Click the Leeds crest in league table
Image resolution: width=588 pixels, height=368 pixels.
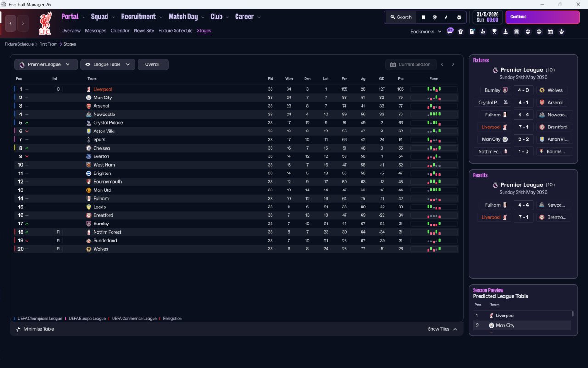[x=89, y=207]
